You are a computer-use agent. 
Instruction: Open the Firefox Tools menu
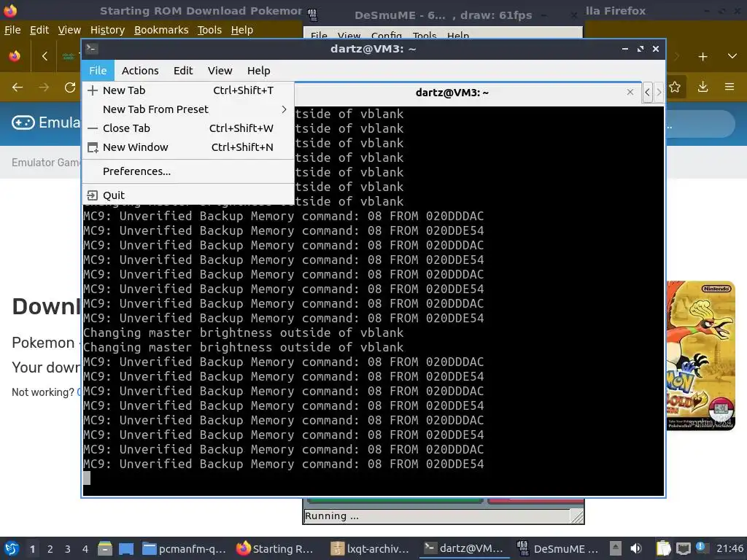209,30
